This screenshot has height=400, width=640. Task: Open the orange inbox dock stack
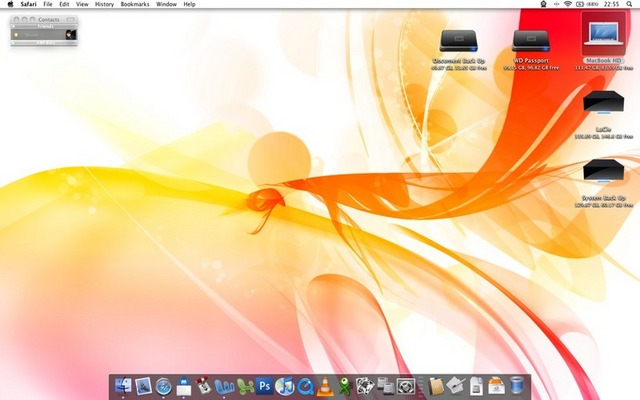[x=496, y=386]
